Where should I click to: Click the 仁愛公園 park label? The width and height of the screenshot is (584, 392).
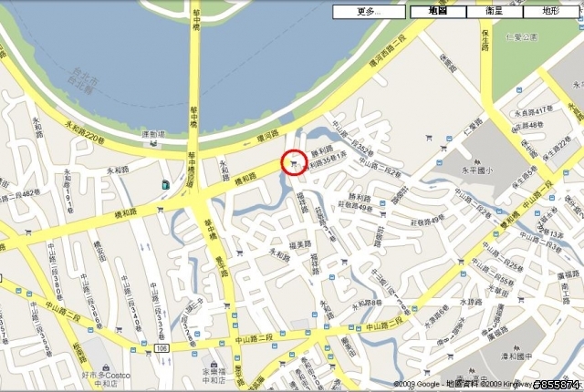coord(522,37)
